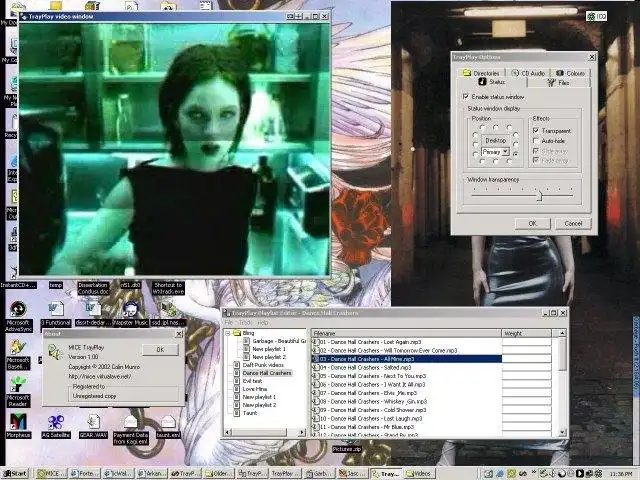Select the Status tab
This screenshot has width=640, height=480.
[492, 82]
